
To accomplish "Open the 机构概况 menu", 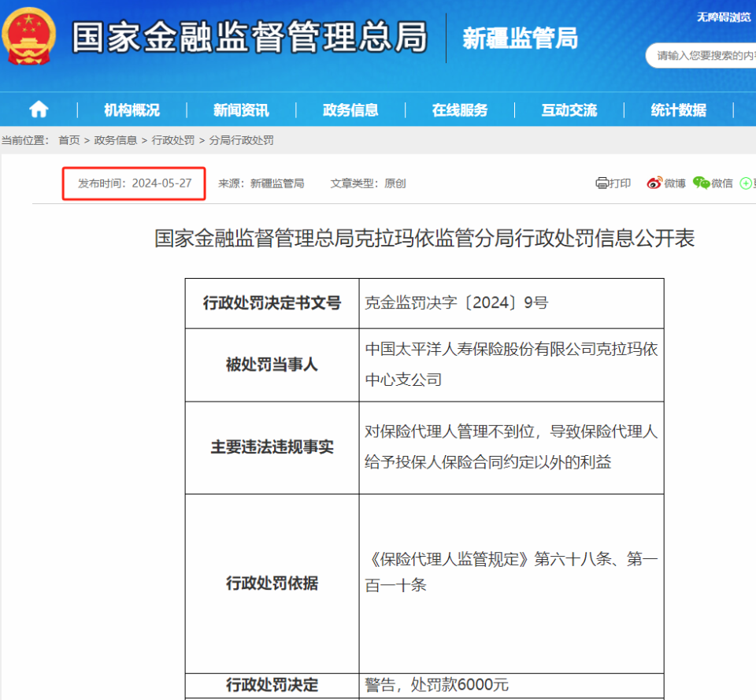I will point(132,110).
